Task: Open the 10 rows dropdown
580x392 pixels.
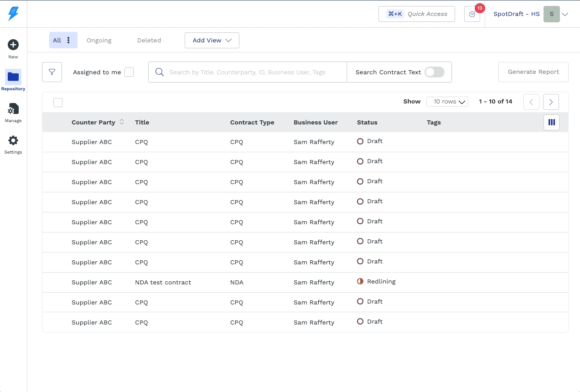Action: click(447, 102)
